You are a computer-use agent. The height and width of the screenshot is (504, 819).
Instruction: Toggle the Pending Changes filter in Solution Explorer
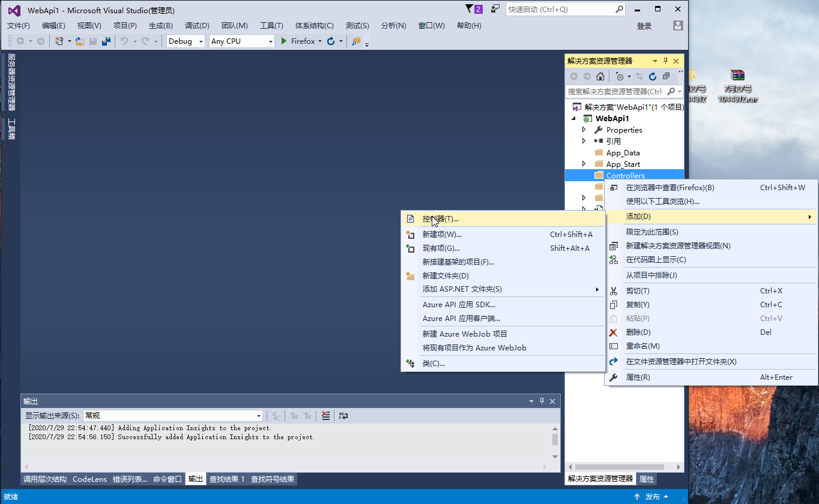pyautogui.click(x=620, y=76)
